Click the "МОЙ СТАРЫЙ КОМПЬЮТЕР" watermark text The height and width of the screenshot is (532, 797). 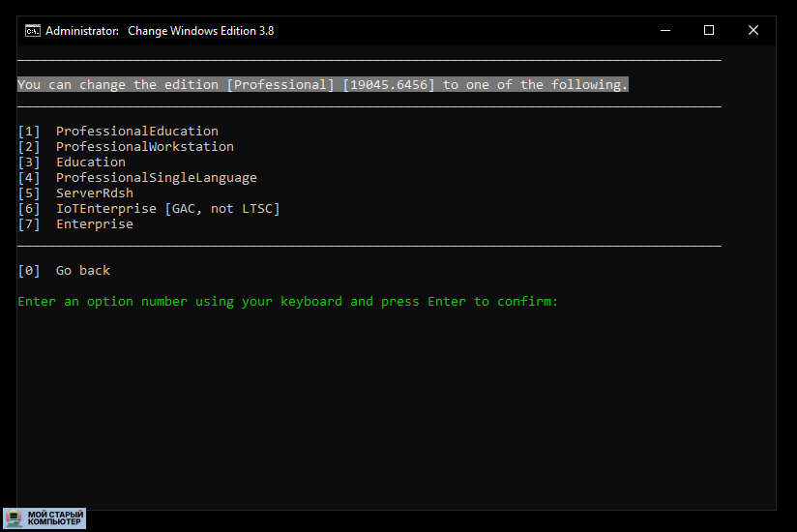(56, 518)
